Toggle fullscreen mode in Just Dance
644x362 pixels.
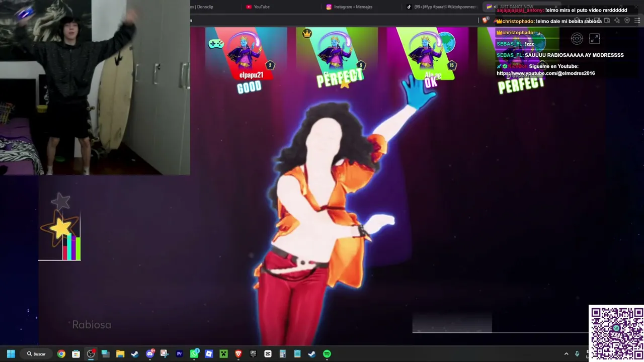pyautogui.click(x=594, y=39)
